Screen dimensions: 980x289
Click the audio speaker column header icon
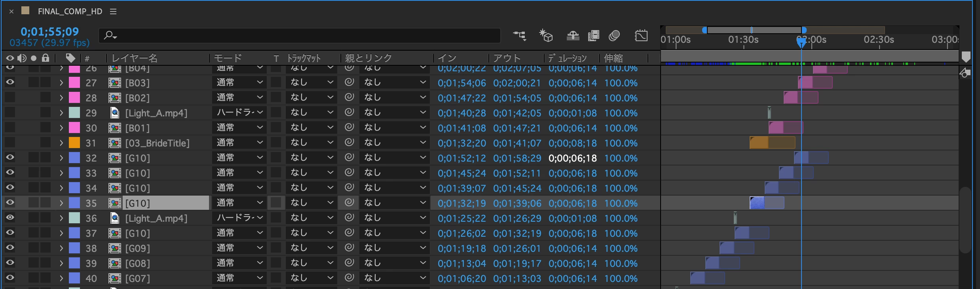point(22,58)
